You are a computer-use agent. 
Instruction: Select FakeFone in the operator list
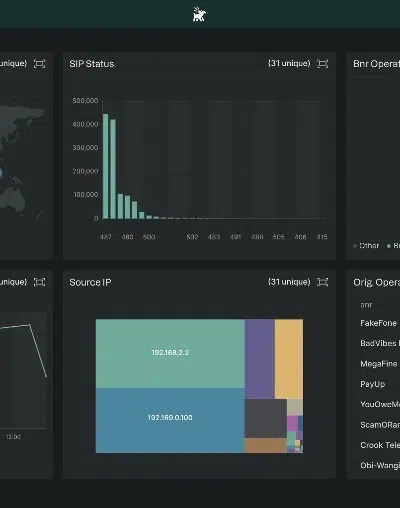[x=378, y=323]
